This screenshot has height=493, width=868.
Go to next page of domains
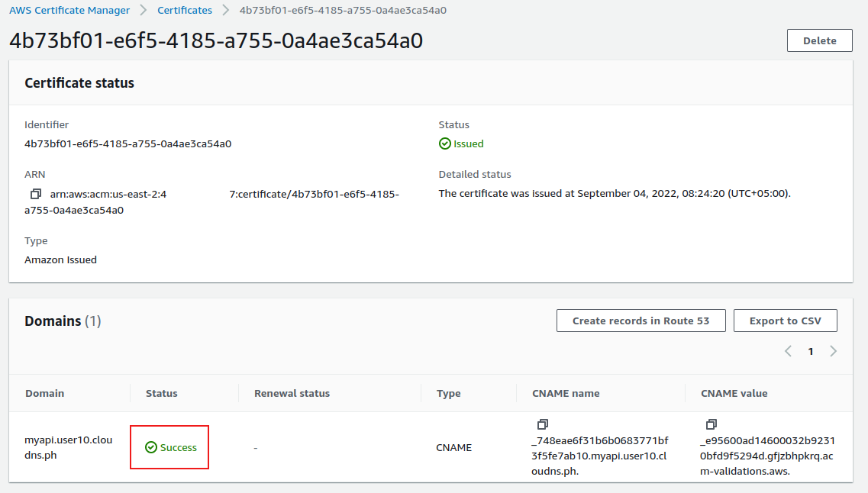point(833,351)
